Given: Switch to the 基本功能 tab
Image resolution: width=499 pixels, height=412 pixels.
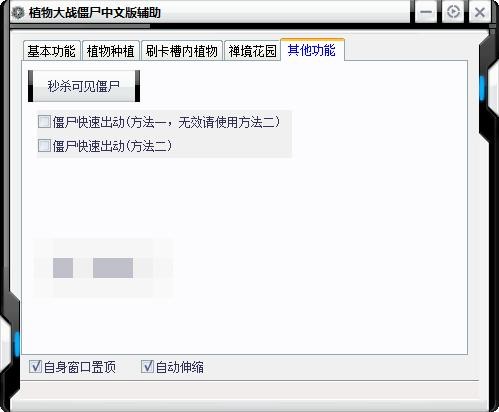Looking at the screenshot, I should [52, 51].
